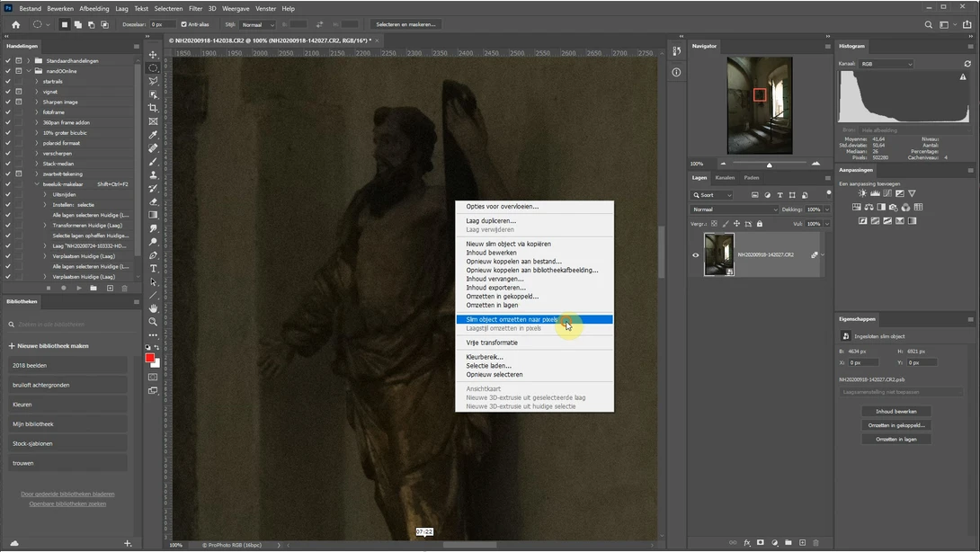The width and height of the screenshot is (980, 552).
Task: Select the Polygonal Lasso tool
Action: click(153, 81)
